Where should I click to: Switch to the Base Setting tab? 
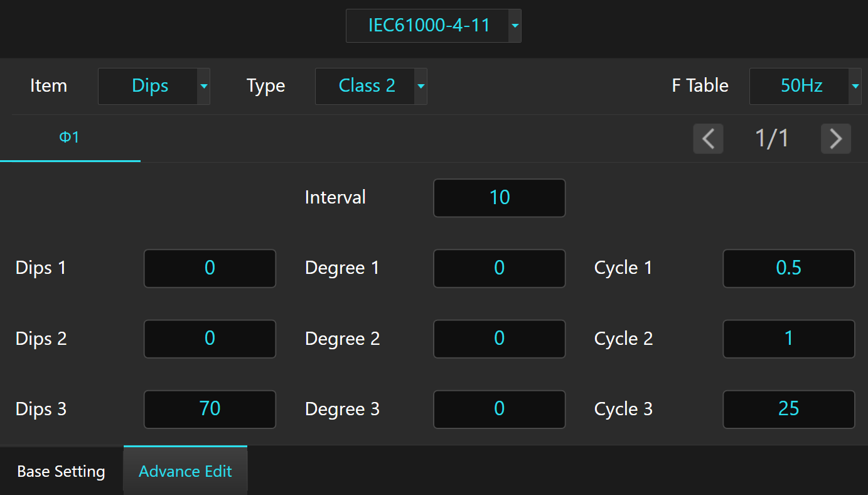61,471
